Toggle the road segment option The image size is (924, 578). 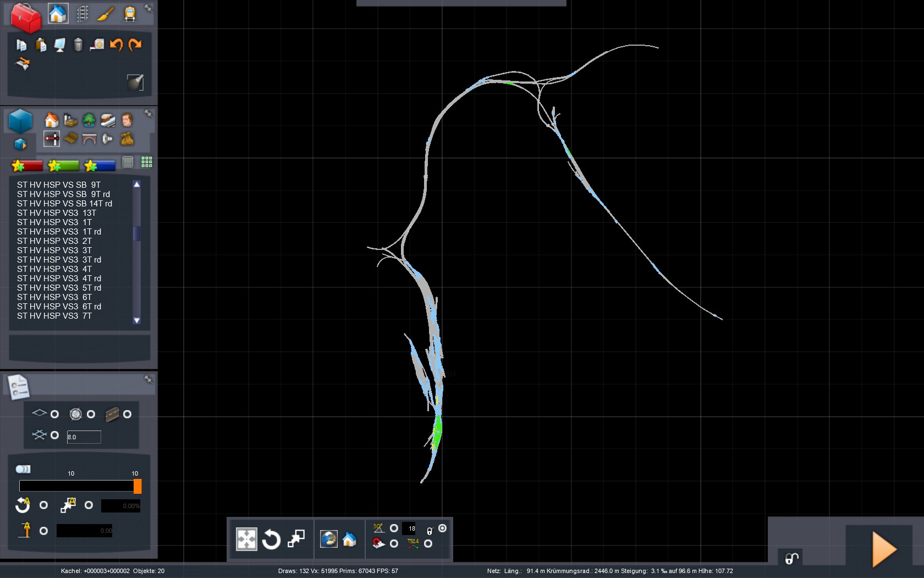[x=127, y=414]
